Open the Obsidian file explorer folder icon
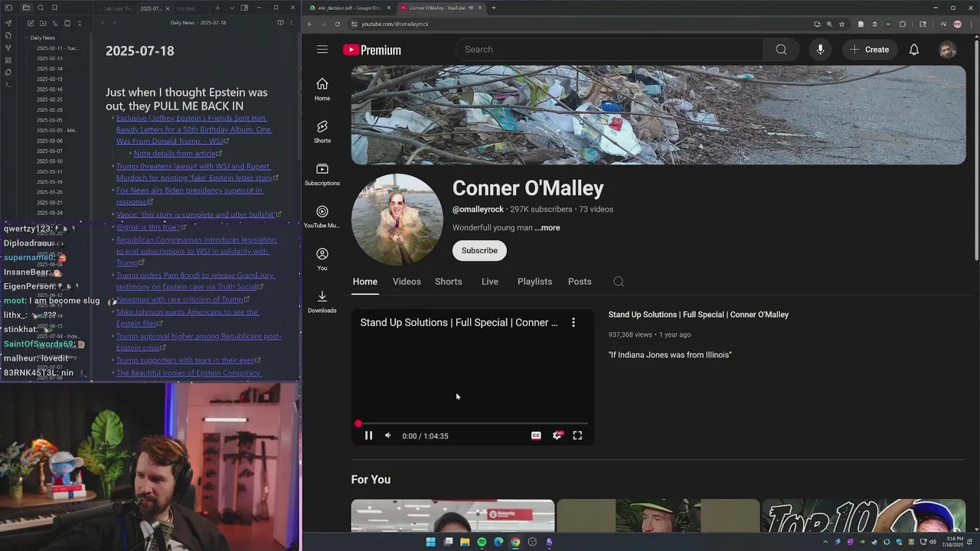Viewport: 980px width, 551px height. coord(26,8)
